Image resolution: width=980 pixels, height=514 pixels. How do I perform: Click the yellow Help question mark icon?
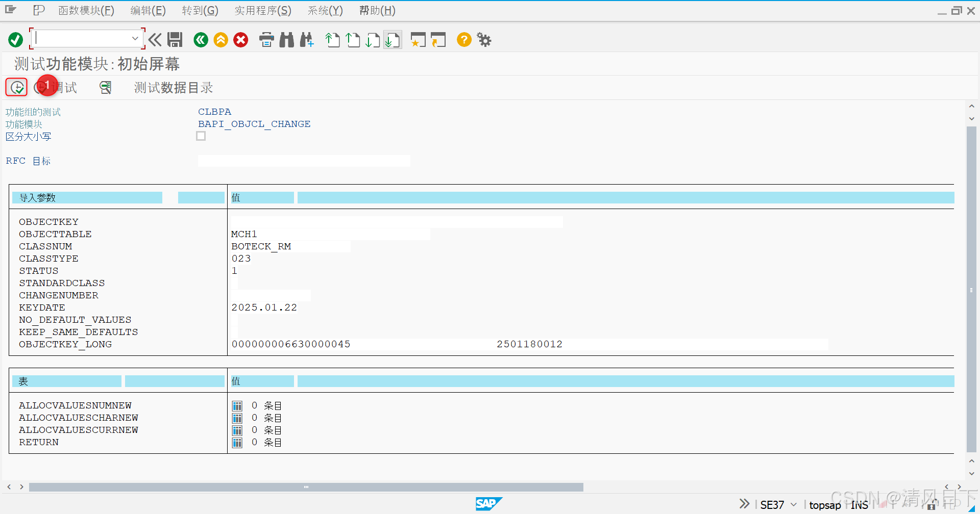tap(464, 40)
